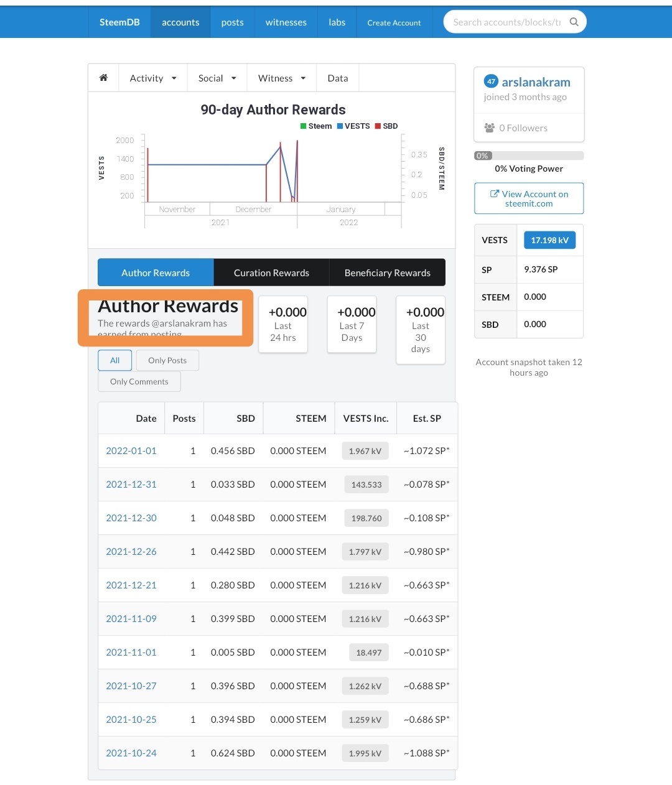Screen dimensions: 672x785
Task: Click the 90-day Author Rewards chart title
Action: coord(273,109)
